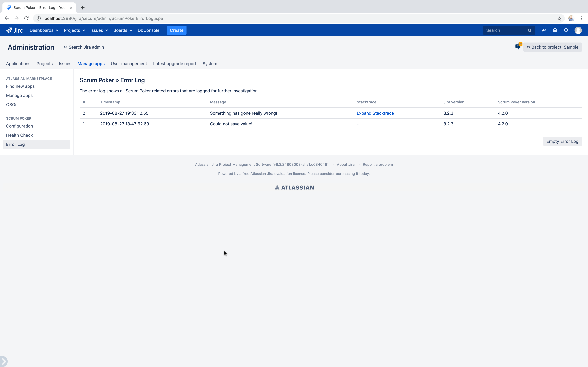
Task: Select the User management tab
Action: coord(129,63)
